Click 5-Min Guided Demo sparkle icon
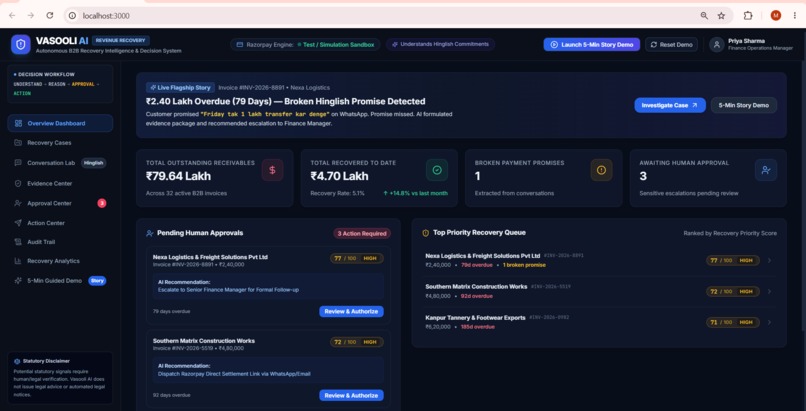The image size is (806, 411). [x=18, y=281]
